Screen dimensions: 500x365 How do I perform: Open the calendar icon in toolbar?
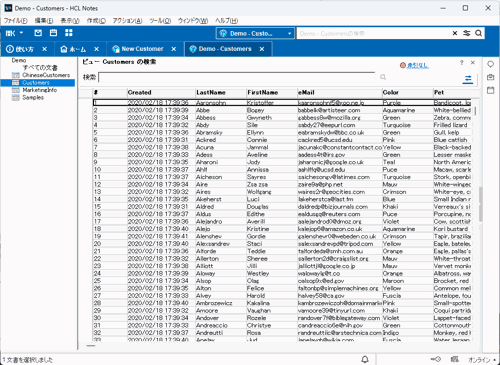coord(53,33)
